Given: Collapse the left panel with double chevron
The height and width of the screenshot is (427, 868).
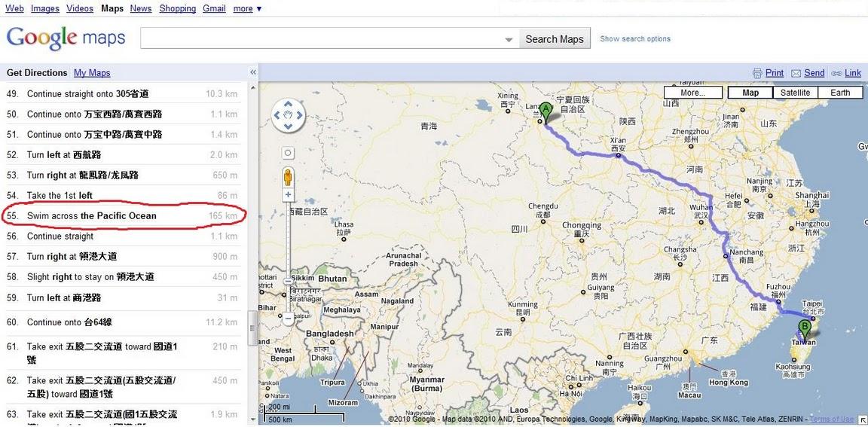Looking at the screenshot, I should click(253, 72).
